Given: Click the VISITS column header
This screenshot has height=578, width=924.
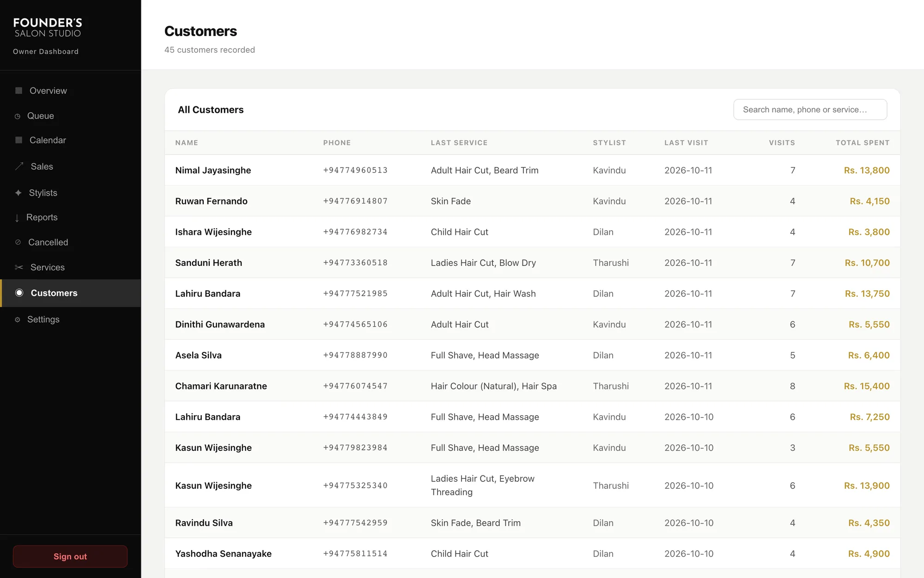Looking at the screenshot, I should pos(782,143).
